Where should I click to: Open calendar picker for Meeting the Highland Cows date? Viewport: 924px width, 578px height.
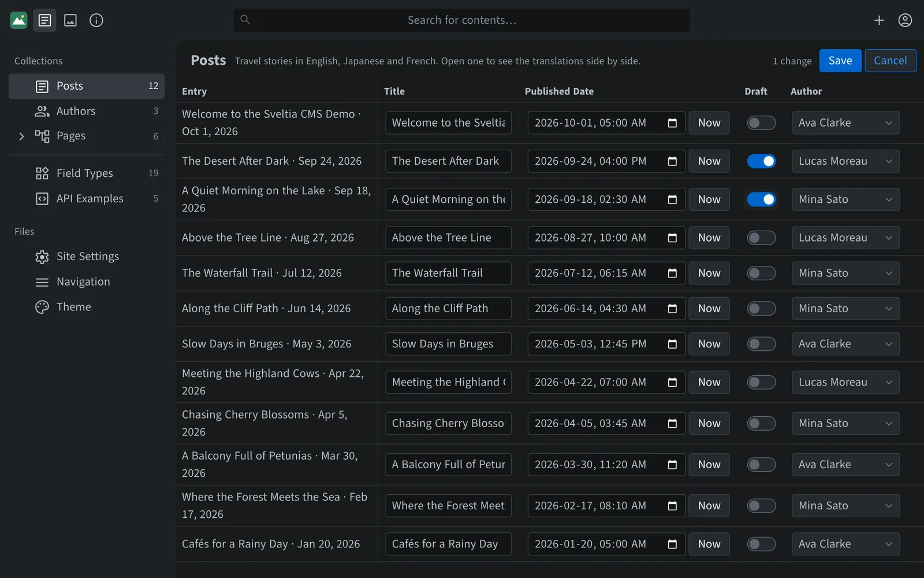[x=672, y=382]
